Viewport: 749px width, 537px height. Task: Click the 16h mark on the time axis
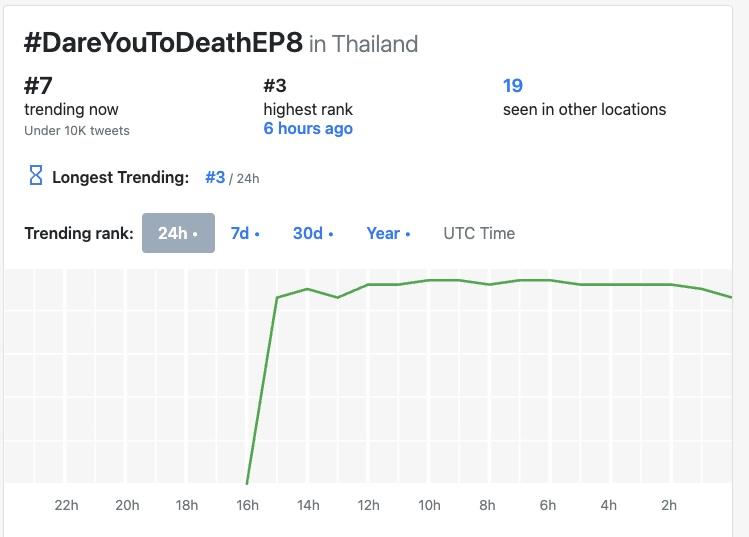pos(247,505)
